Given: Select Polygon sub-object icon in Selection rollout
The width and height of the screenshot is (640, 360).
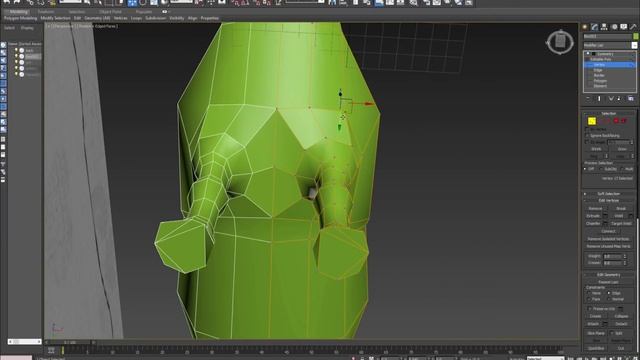Looking at the screenshot, I should click(x=616, y=121).
